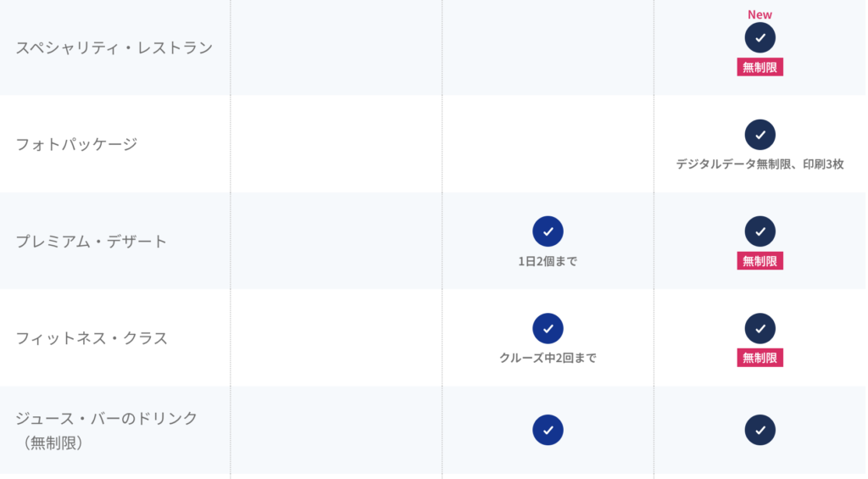
Task: Click the 1日2個まで note text
Action: tap(548, 261)
